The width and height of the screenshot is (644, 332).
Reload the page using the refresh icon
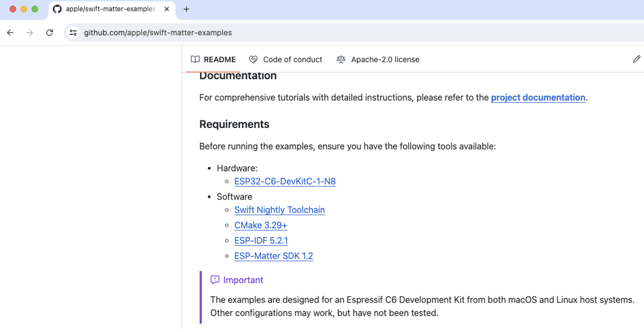(x=49, y=33)
